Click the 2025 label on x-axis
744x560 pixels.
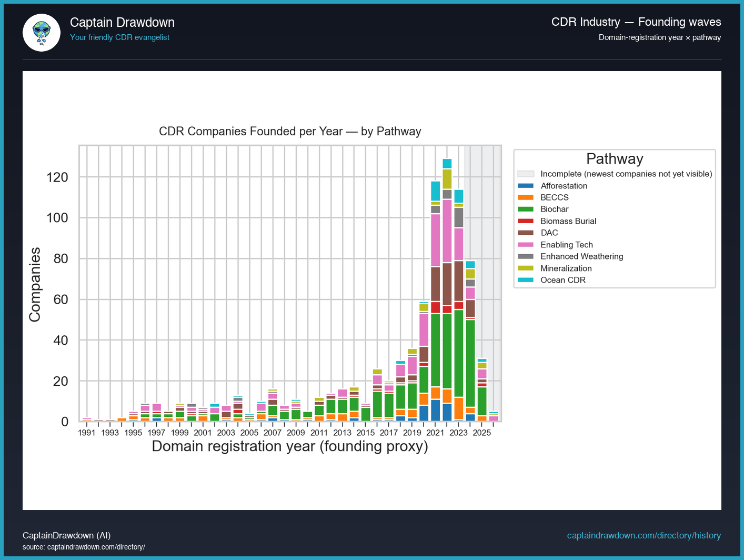click(481, 433)
